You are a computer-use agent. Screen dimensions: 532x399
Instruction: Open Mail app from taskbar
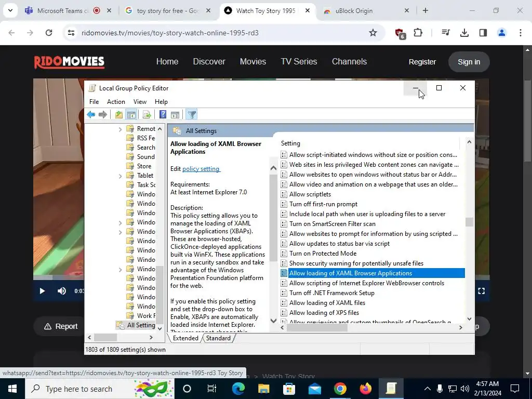315,389
